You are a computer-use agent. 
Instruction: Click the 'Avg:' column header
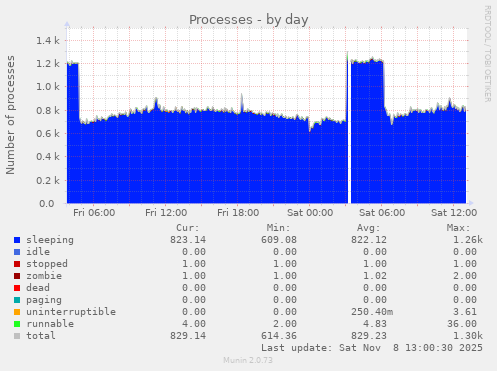(x=368, y=228)
